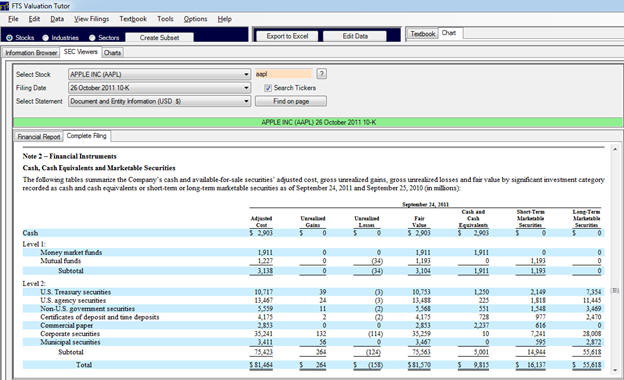This screenshot has height=380, width=624.
Task: Click the filing scrollbar up arrow
Action: tap(615, 149)
